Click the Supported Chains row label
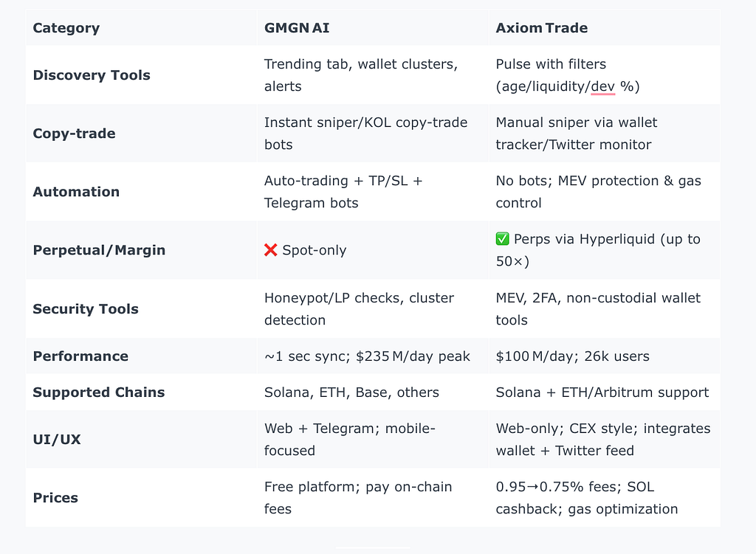 (99, 392)
